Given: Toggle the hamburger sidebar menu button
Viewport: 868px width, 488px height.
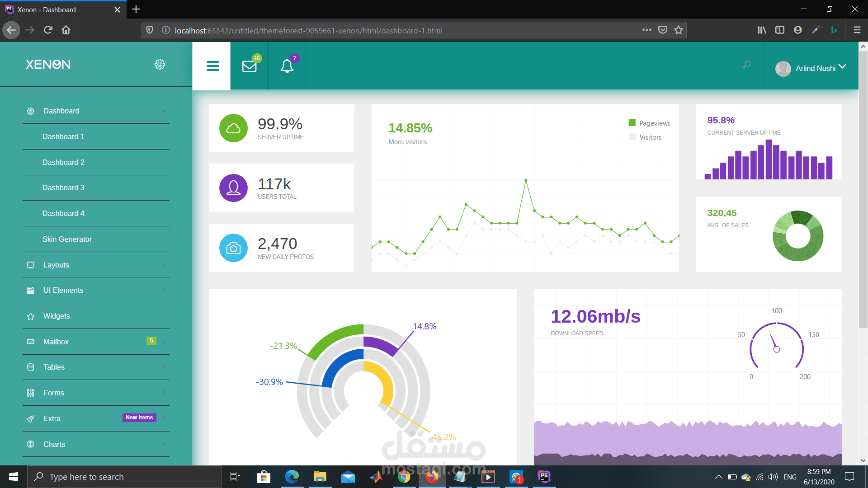Looking at the screenshot, I should pyautogui.click(x=212, y=66).
